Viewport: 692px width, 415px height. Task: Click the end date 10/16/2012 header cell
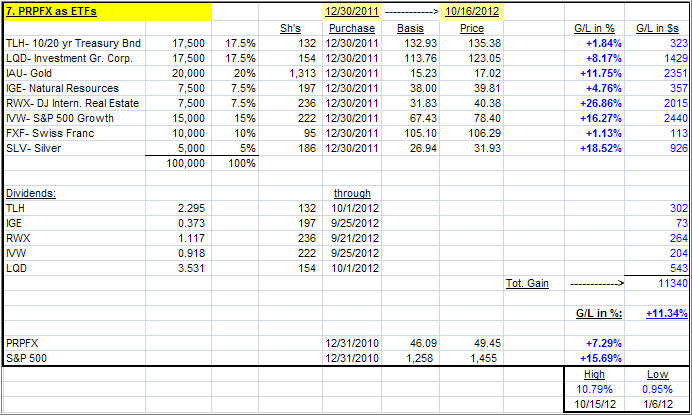[472, 11]
